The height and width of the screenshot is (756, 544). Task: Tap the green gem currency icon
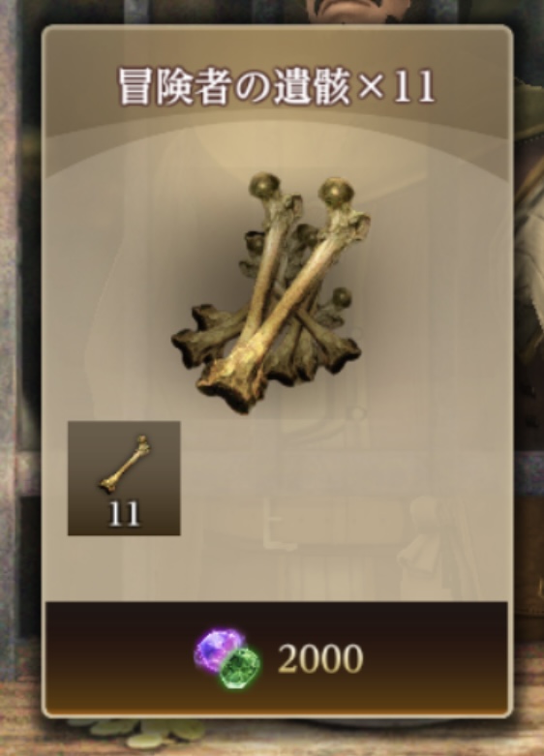240,667
